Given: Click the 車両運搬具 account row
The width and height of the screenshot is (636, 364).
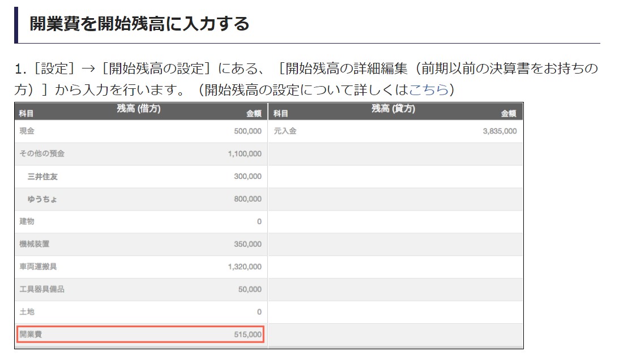Looking at the screenshot, I should pos(38,267).
